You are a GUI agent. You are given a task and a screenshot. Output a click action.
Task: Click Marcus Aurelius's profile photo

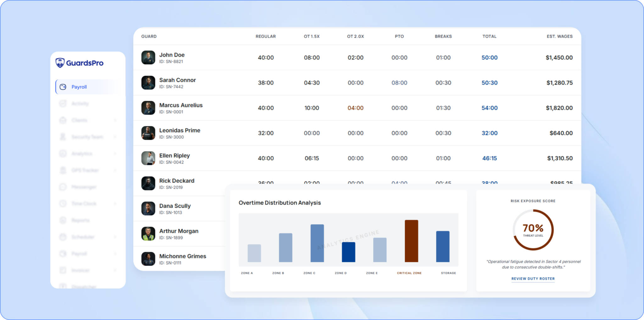[x=148, y=108]
